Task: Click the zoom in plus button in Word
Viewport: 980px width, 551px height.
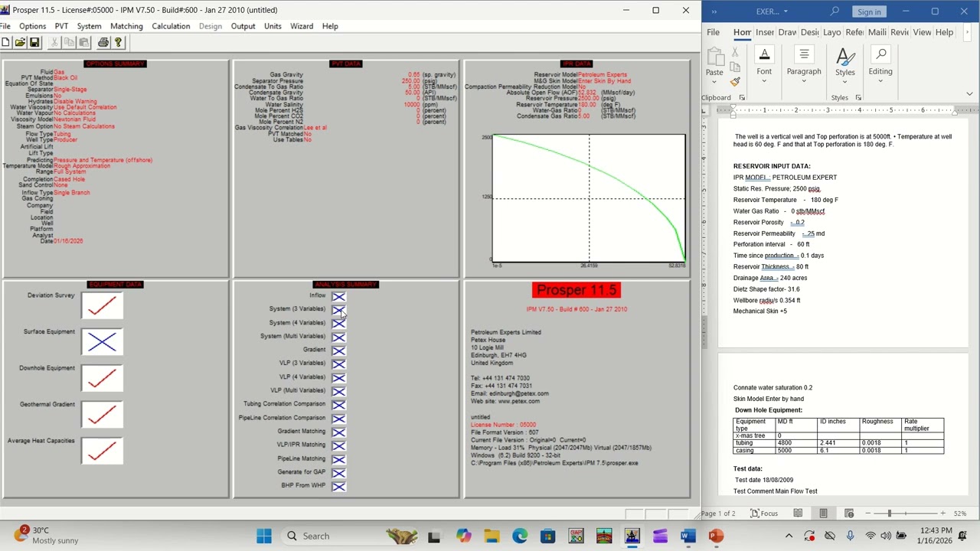Action: pyautogui.click(x=942, y=514)
